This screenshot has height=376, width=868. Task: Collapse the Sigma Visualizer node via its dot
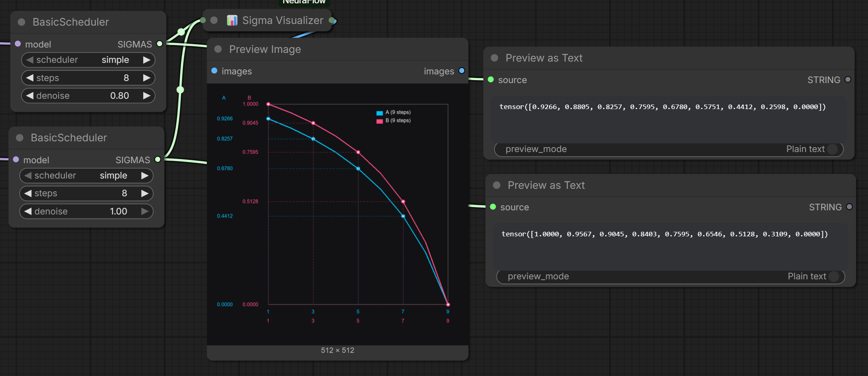214,20
